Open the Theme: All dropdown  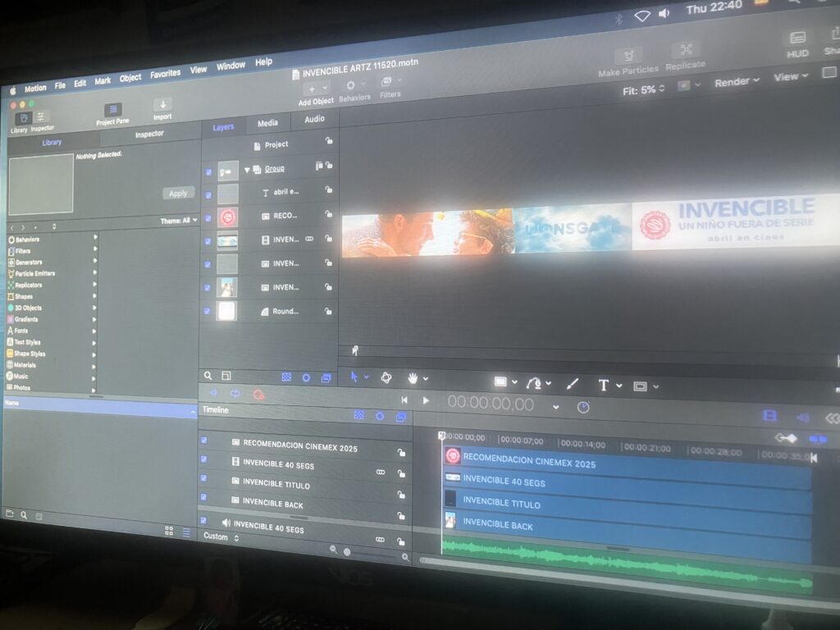(x=178, y=221)
